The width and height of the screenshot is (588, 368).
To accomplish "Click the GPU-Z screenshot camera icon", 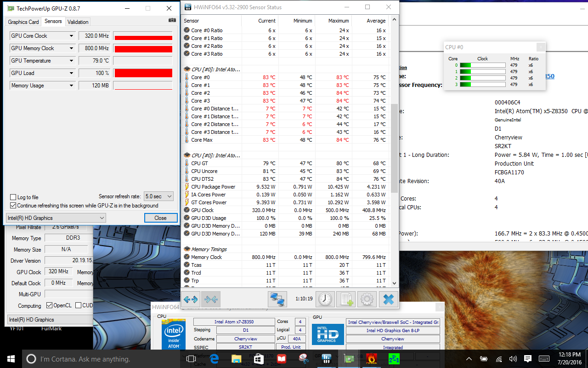I will tap(172, 20).
